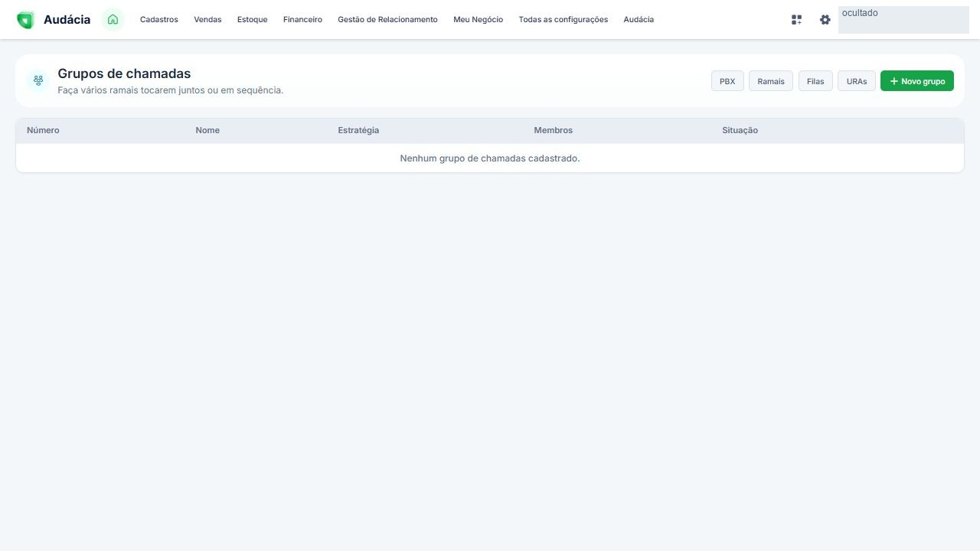Image resolution: width=980 pixels, height=551 pixels.
Task: Open the Cadastros menu
Action: tap(159, 20)
